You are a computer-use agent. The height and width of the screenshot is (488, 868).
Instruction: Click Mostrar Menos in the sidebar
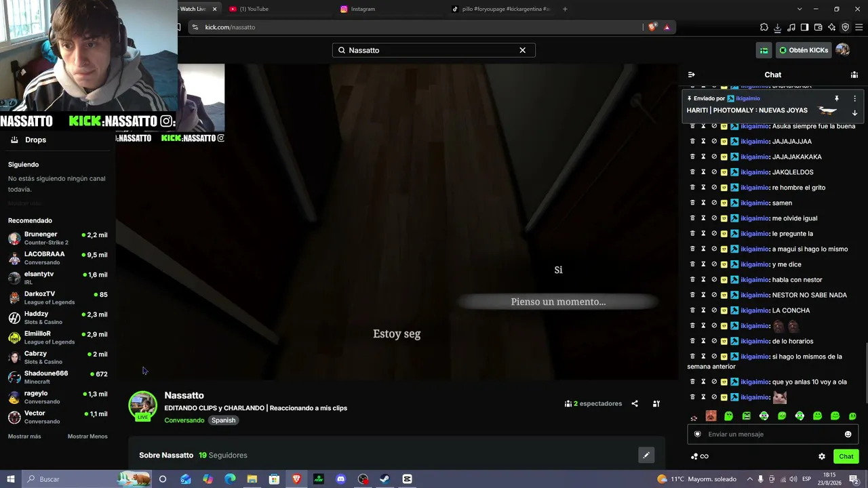coord(87,436)
